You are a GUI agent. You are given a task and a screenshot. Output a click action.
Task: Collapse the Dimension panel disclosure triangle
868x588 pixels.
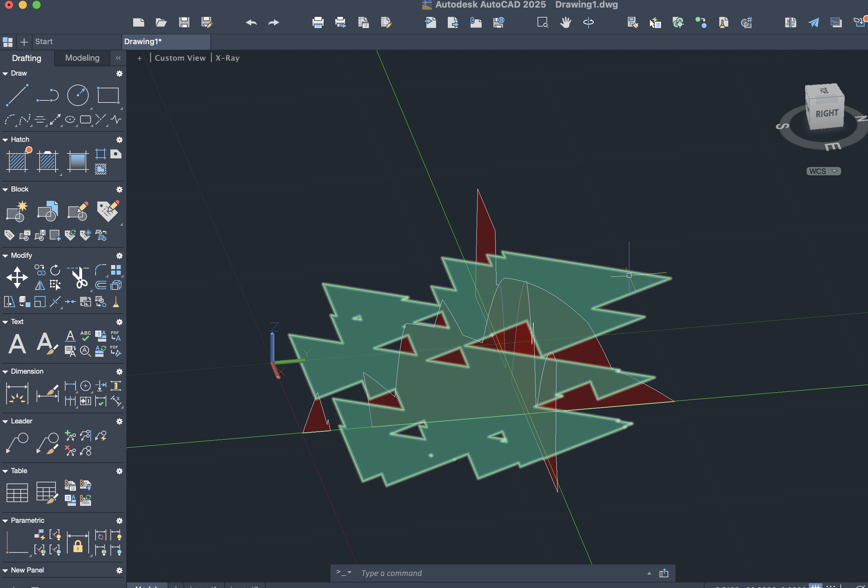click(x=5, y=372)
